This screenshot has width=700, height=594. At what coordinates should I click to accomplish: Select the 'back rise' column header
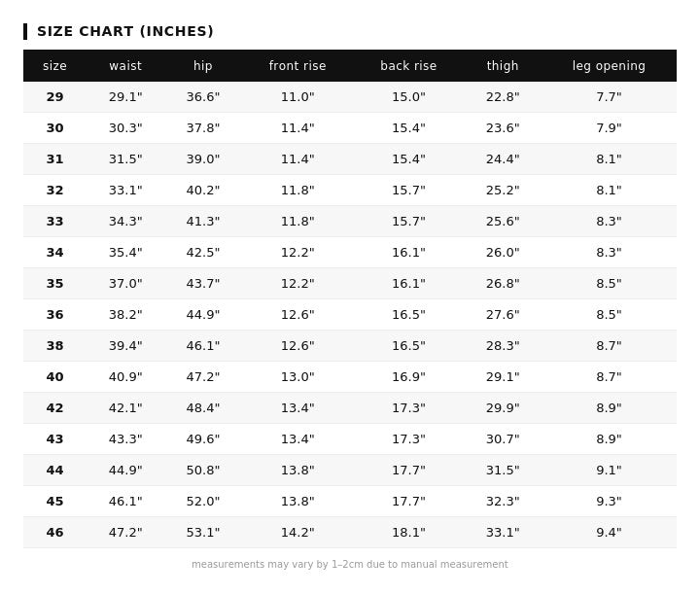coord(408,66)
